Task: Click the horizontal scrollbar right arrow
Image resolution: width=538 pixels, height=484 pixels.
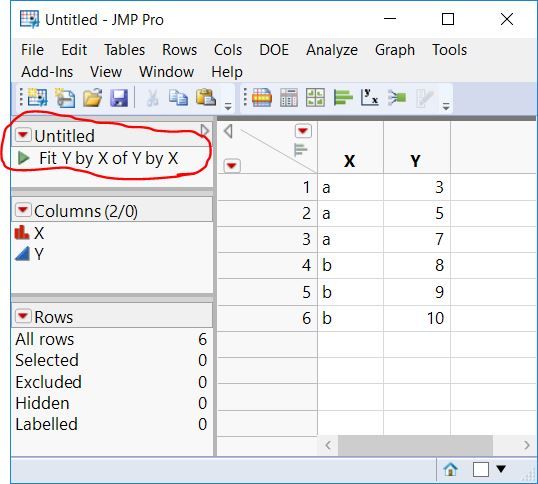Action: tap(527, 445)
